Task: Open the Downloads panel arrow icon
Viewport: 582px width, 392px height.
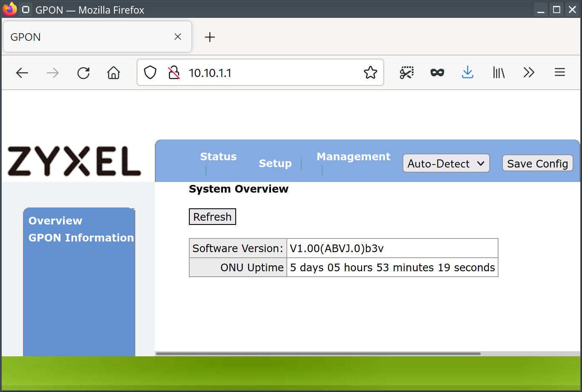Action: point(468,73)
